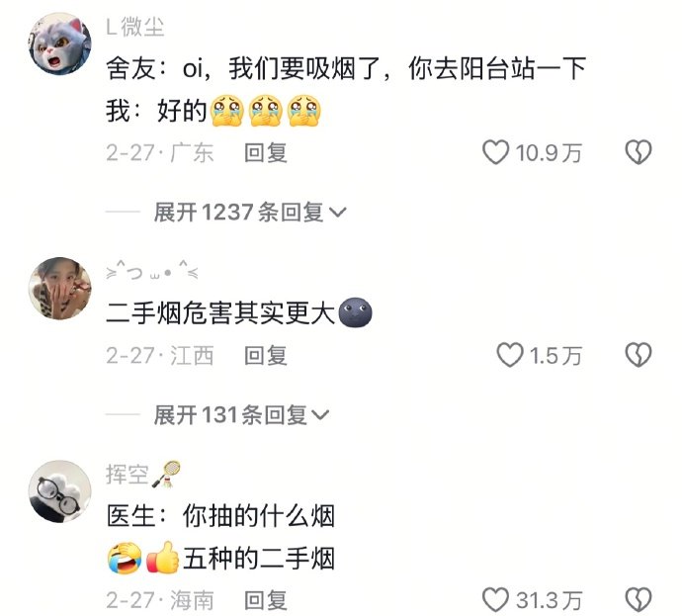The image size is (682, 616).
Task: Reply to the 江西 comment
Action: [x=266, y=355]
